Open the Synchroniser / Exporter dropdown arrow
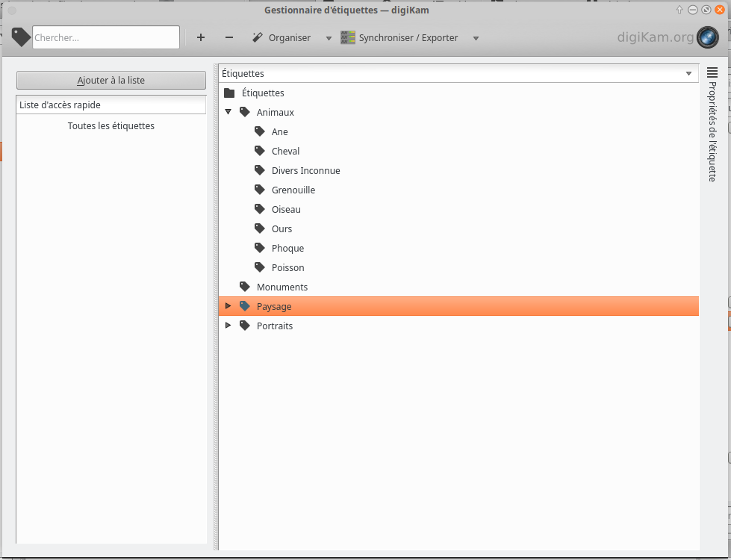Screen dimensions: 731x560 point(476,38)
